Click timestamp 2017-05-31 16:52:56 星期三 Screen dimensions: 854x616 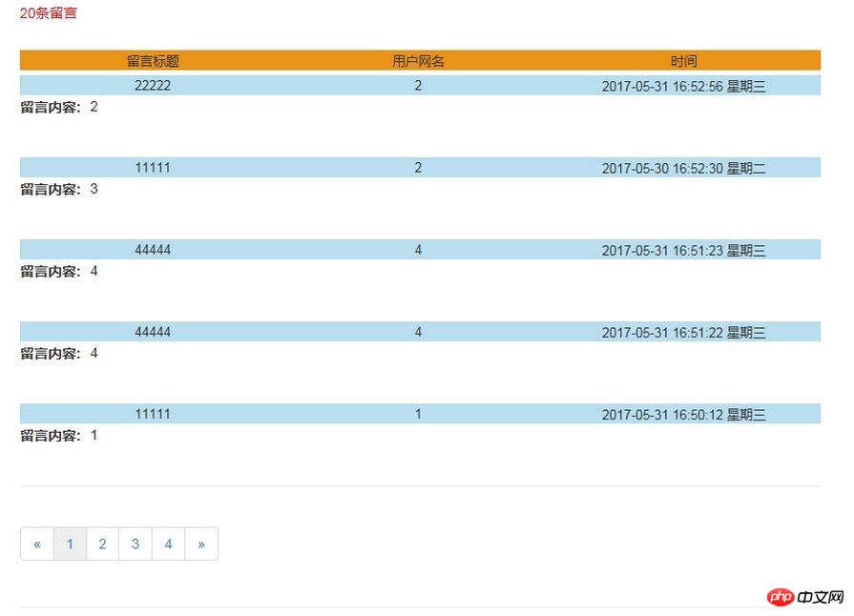[x=683, y=87]
